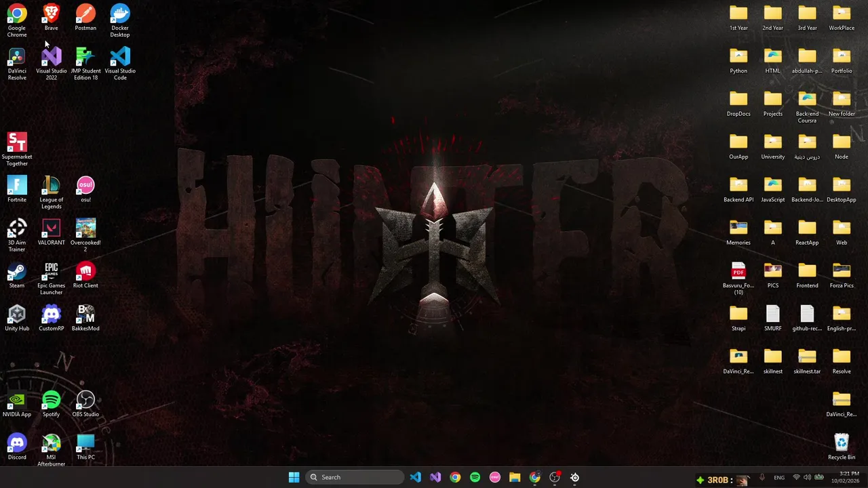Select the Resolve folder
868x488 pixels.
842,361
